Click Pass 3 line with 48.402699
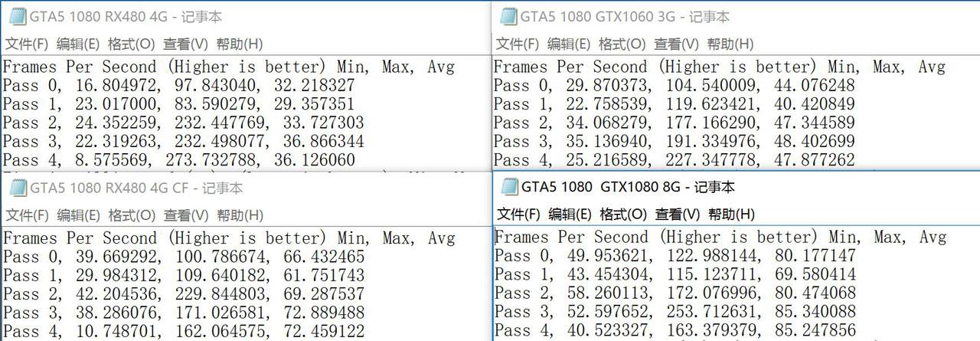The image size is (980, 341). [675, 141]
